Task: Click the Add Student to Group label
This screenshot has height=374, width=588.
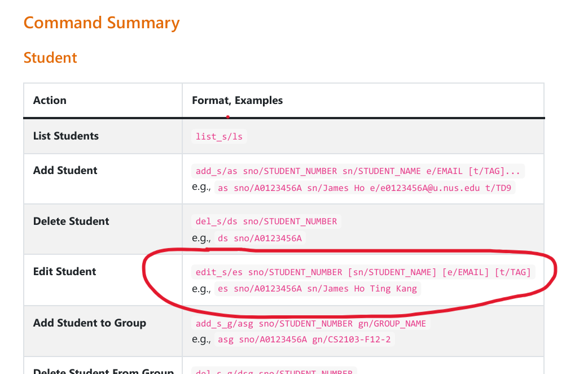Action: (90, 323)
